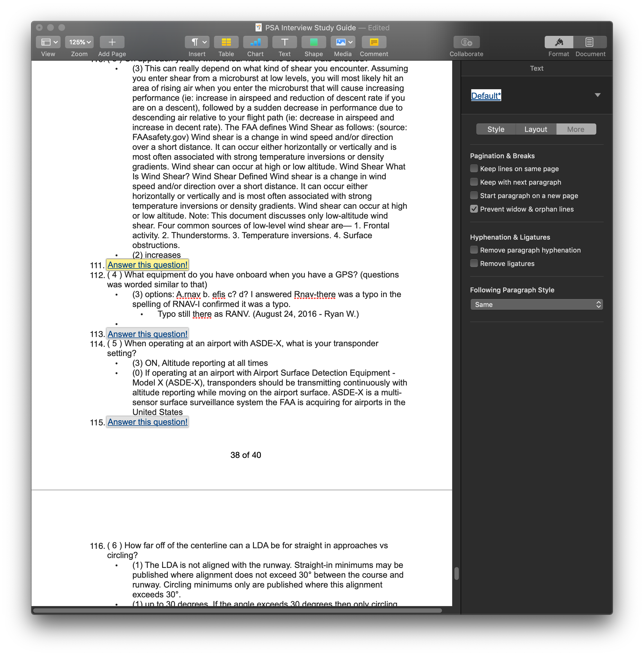Open the Zoom level dropdown
The height and width of the screenshot is (656, 644).
click(79, 42)
